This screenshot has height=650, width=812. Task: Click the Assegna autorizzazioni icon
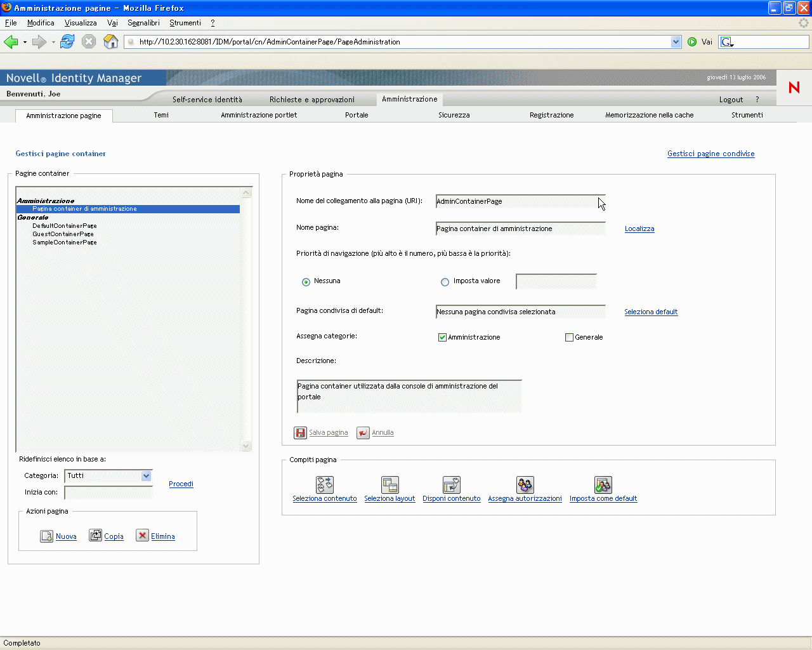coord(525,485)
